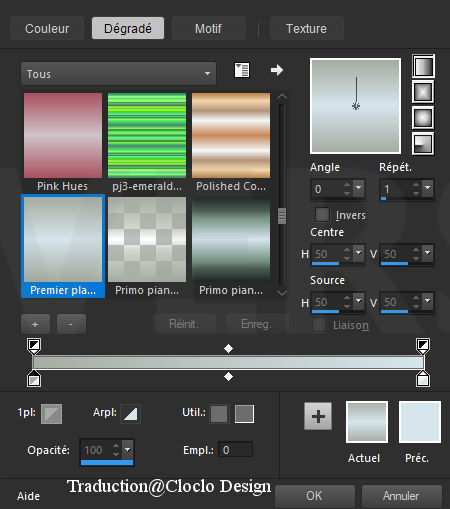Switch to the Texture tab
Image resolution: width=450 pixels, height=509 pixels.
306,28
